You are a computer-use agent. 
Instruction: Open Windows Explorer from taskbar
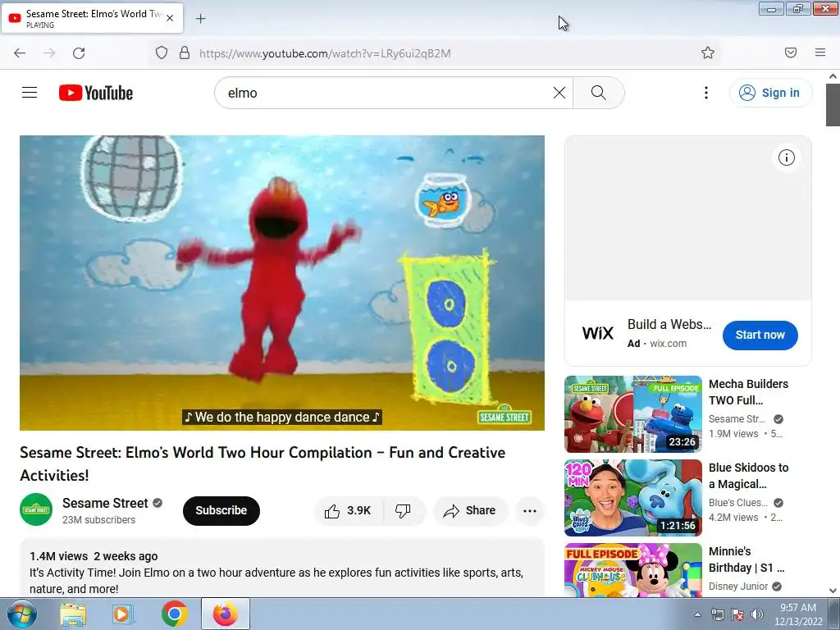73,614
